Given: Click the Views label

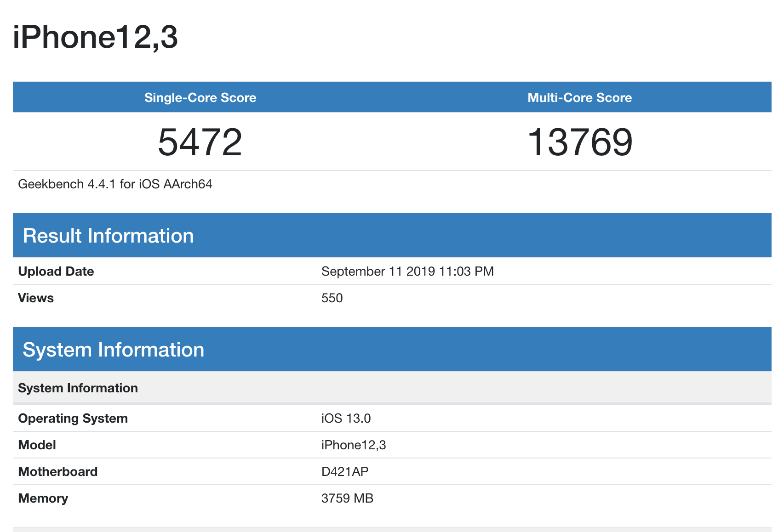Looking at the screenshot, I should pyautogui.click(x=36, y=298).
